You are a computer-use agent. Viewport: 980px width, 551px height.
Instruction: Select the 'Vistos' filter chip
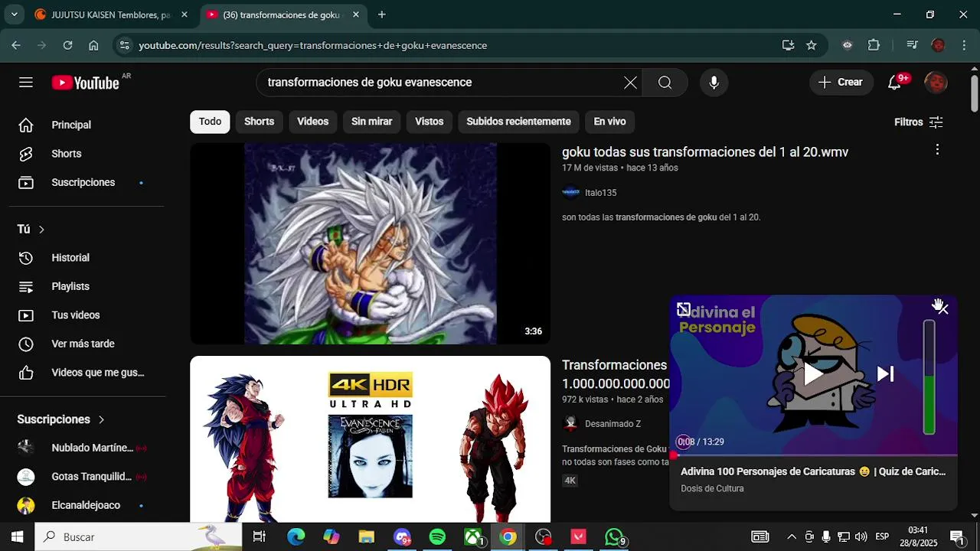(x=429, y=122)
